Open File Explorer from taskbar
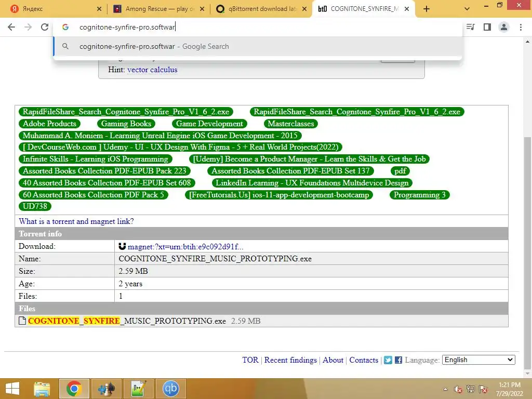This screenshot has width=532, height=399. [x=42, y=389]
